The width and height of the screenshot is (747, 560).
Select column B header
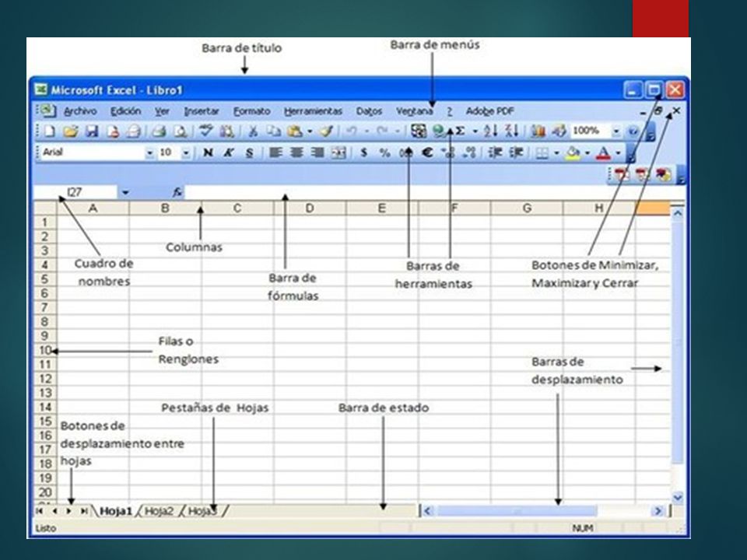coord(165,208)
